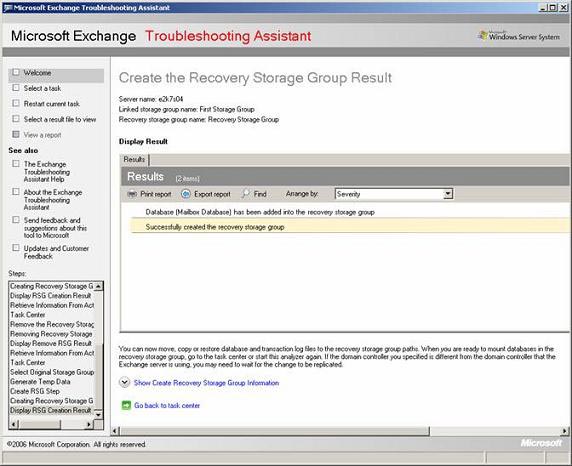The image size is (572, 466).
Task: Click the Find magnifier icon
Action: (246, 194)
